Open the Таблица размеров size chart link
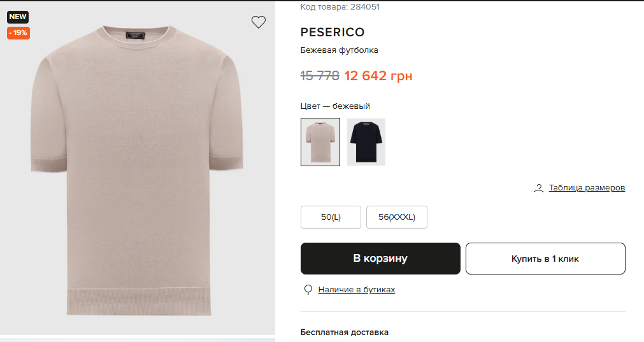The width and height of the screenshot is (644, 342). (x=587, y=188)
